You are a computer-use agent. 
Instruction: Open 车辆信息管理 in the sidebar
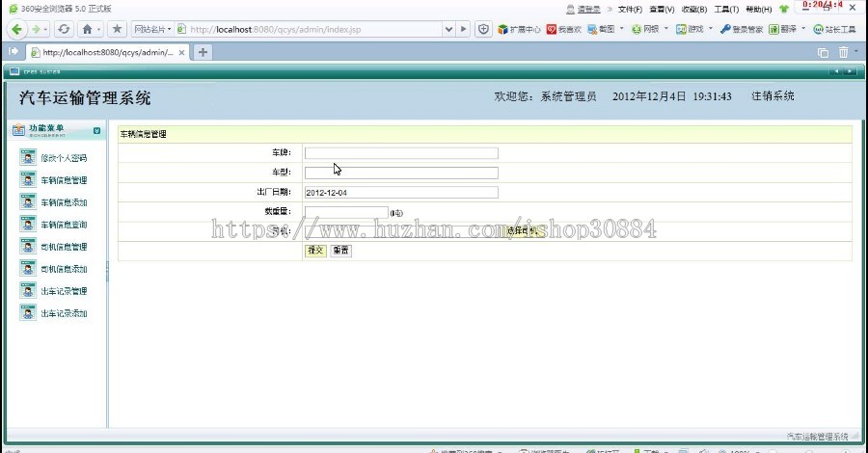click(x=64, y=180)
